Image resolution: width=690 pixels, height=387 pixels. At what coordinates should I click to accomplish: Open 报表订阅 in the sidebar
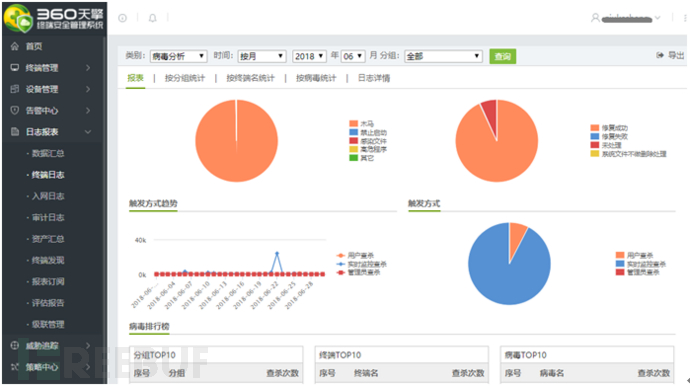(x=48, y=282)
